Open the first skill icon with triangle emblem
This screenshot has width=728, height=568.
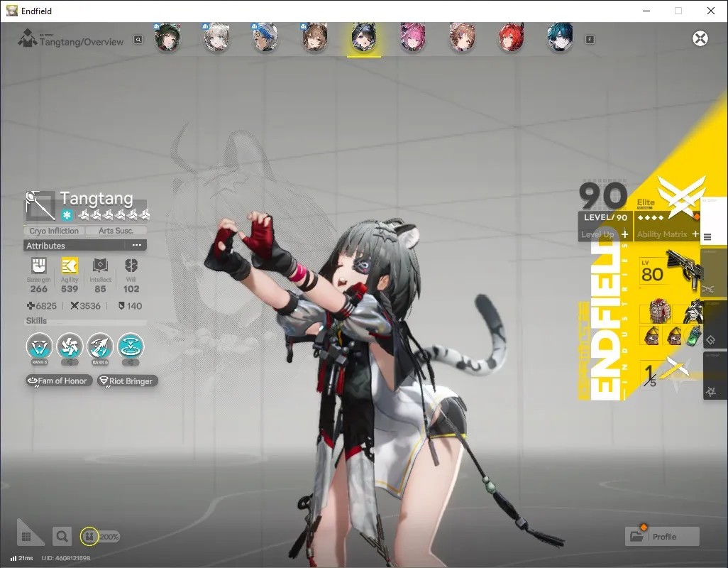click(x=40, y=346)
